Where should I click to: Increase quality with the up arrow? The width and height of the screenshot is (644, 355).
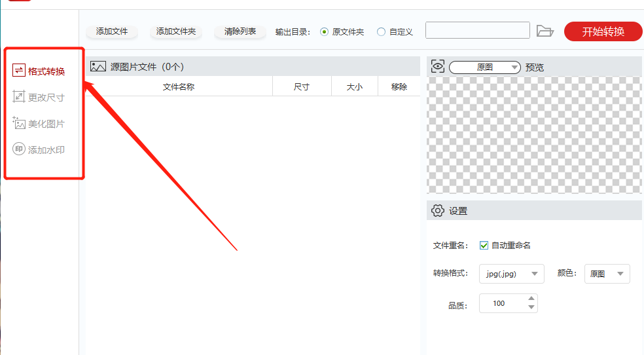[531, 298]
